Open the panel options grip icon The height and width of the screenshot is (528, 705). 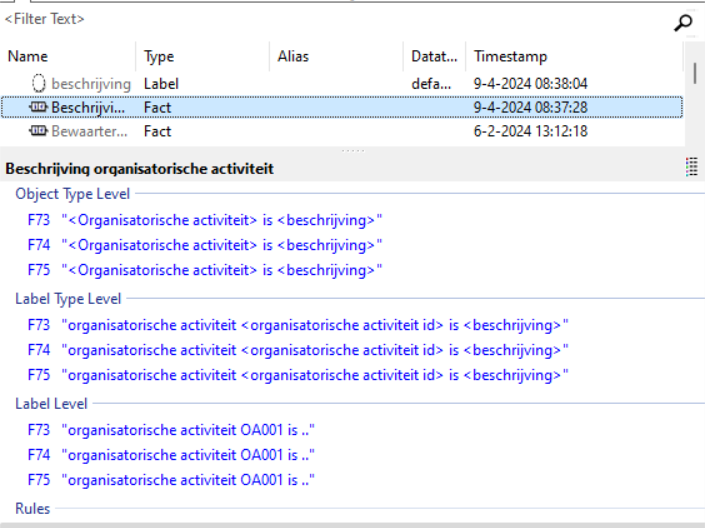point(692,168)
